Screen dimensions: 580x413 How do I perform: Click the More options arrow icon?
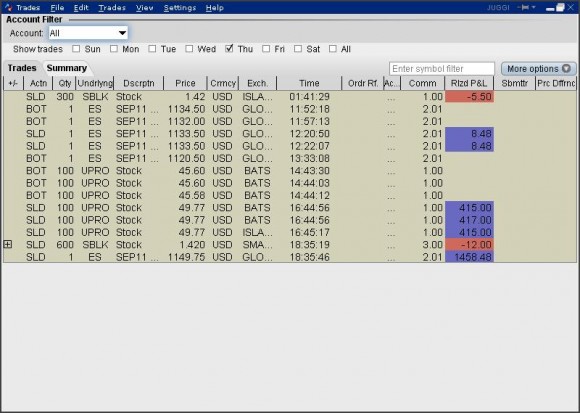[x=566, y=68]
